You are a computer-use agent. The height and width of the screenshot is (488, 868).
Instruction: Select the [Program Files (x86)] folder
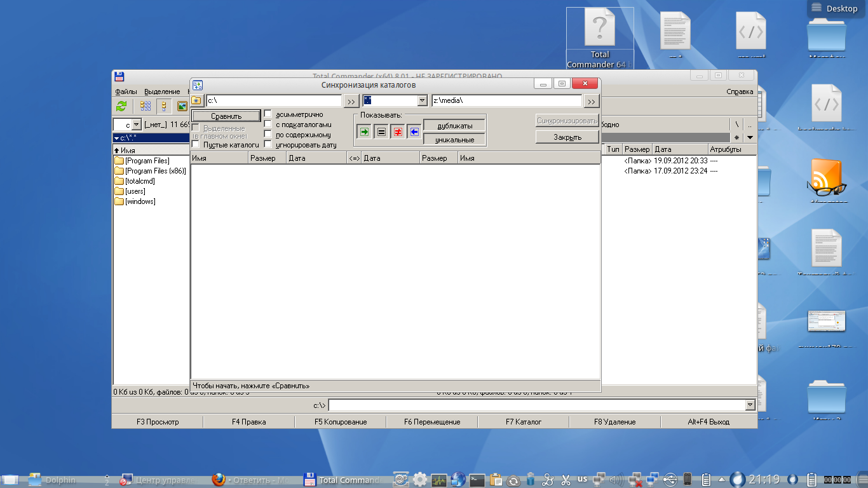151,171
